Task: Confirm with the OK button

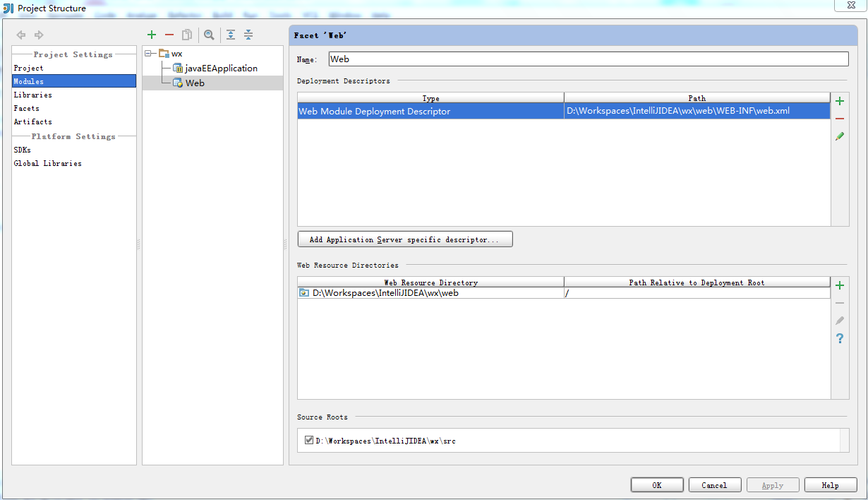Action: [657, 485]
